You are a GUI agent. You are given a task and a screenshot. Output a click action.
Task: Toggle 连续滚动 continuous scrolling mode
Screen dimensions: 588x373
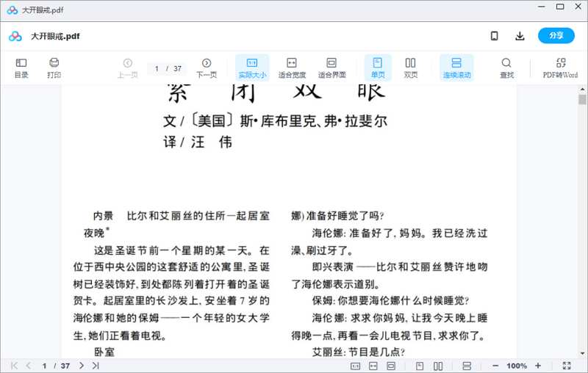tap(456, 68)
